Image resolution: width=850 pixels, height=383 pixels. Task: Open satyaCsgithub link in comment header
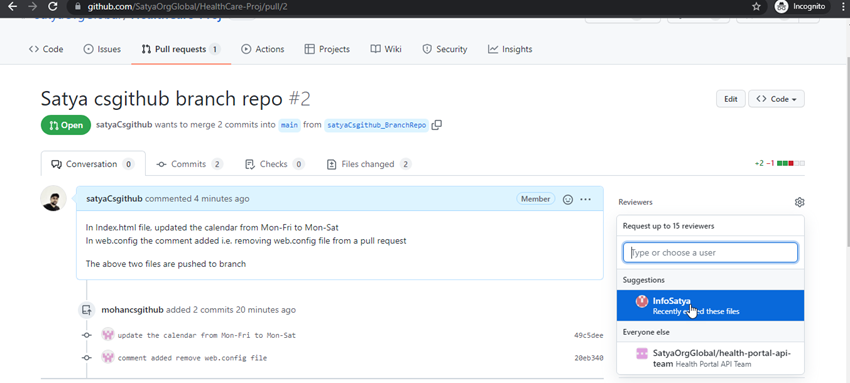(114, 199)
